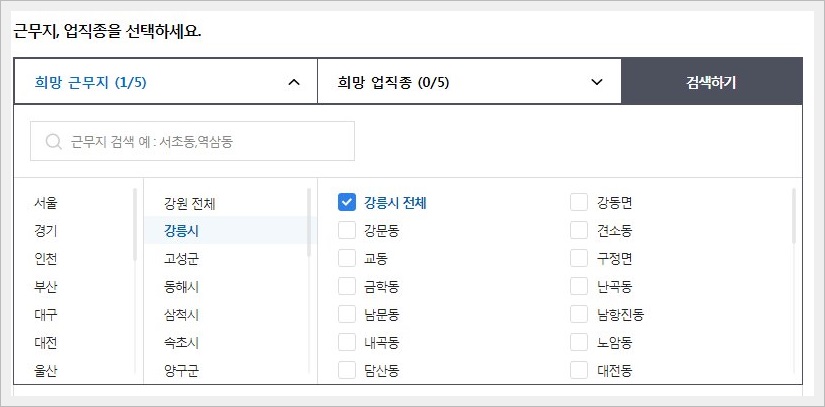Image resolution: width=825 pixels, height=407 pixels.
Task: Choose 동해시 in the district list
Action: point(181,287)
